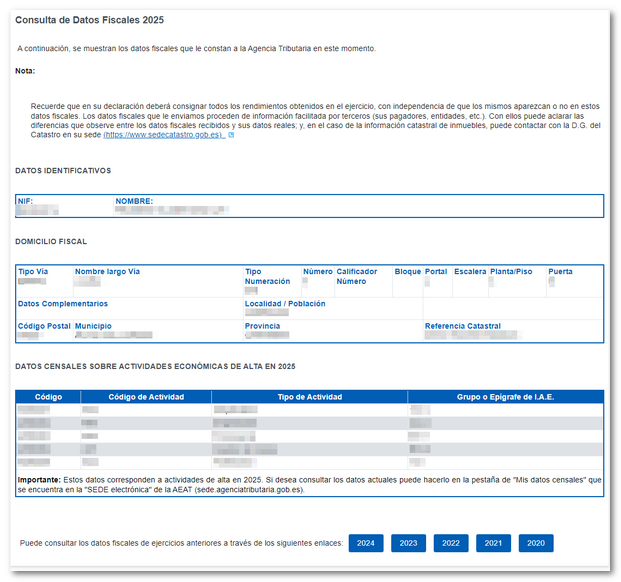Click the Referencia Catastral label

click(x=463, y=326)
